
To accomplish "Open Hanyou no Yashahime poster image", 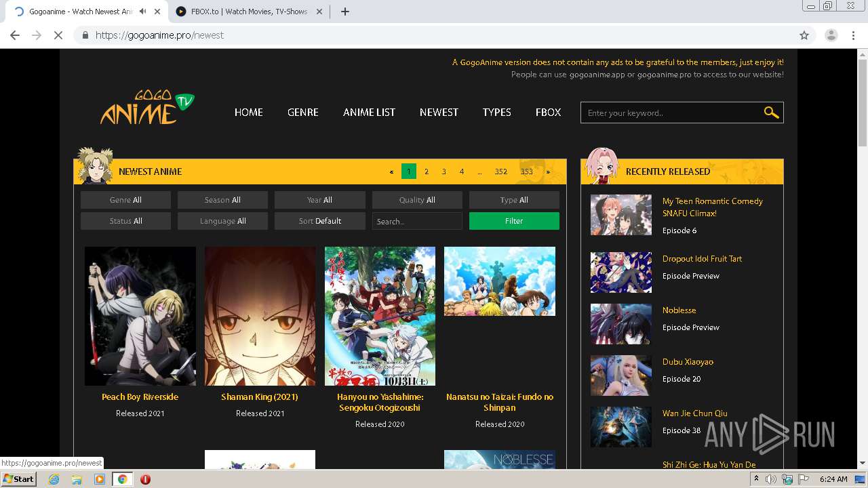I will click(x=380, y=316).
